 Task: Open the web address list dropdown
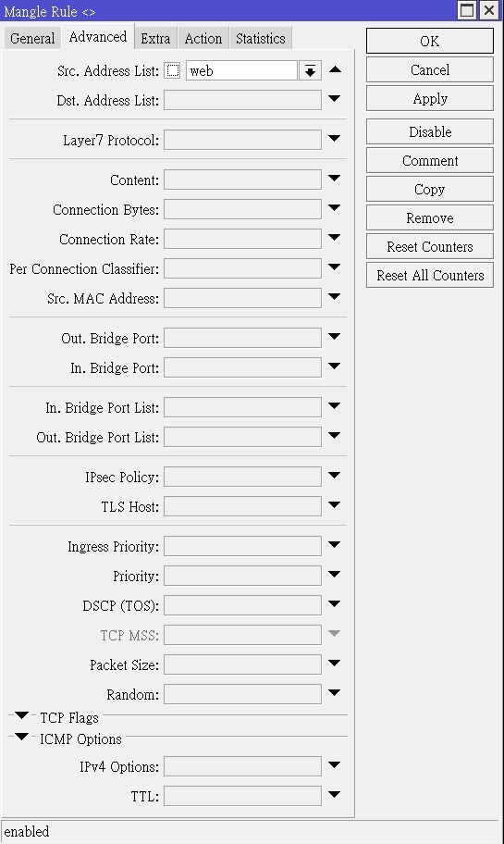click(x=310, y=70)
